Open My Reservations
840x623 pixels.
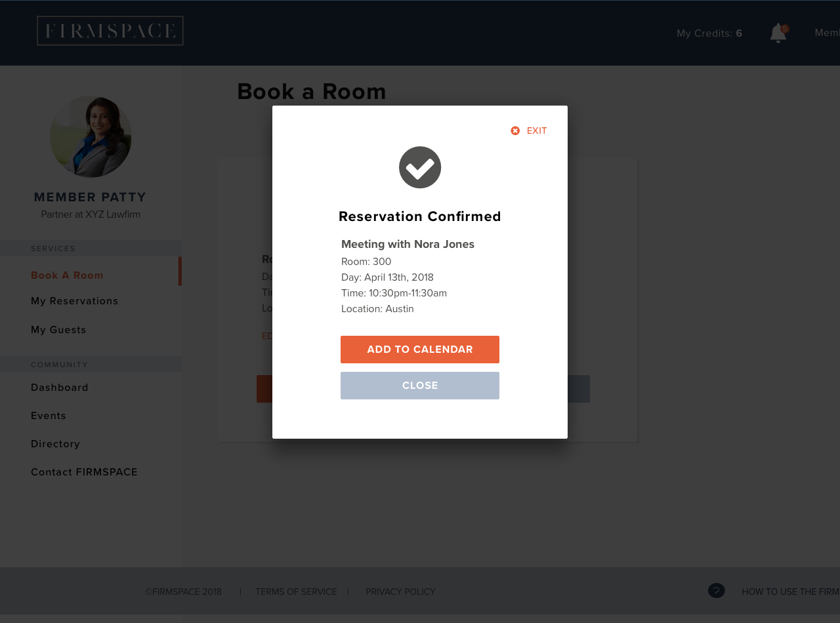[75, 301]
